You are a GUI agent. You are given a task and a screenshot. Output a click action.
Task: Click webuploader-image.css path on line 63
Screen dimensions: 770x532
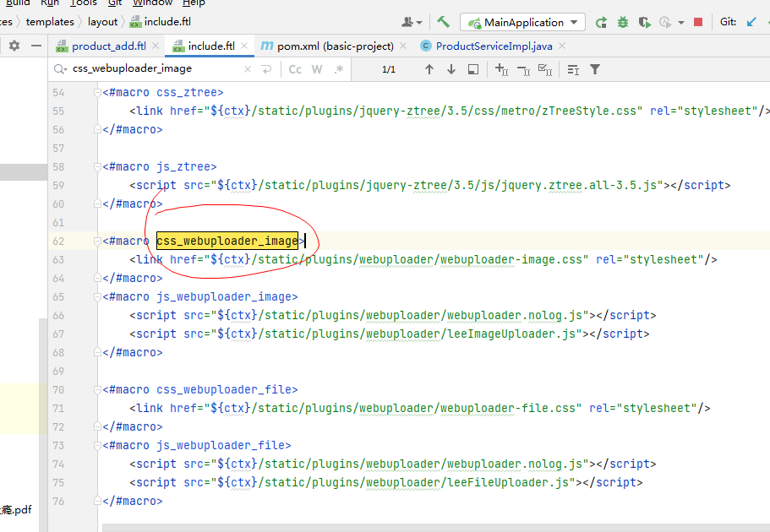tap(511, 259)
